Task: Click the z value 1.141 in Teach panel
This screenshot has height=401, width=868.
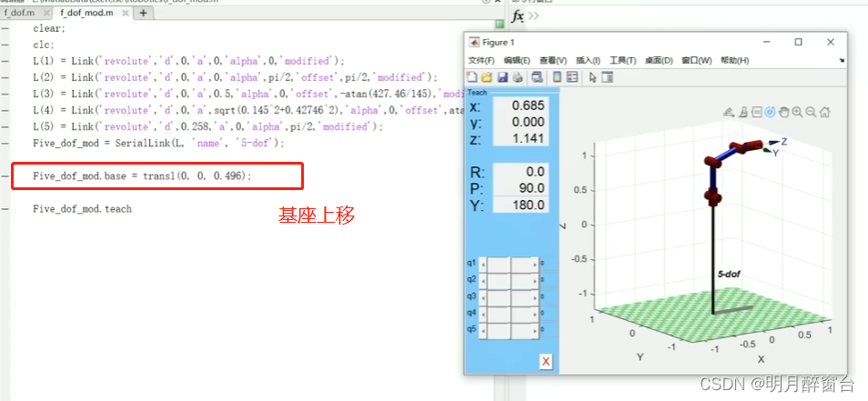Action: (520, 138)
